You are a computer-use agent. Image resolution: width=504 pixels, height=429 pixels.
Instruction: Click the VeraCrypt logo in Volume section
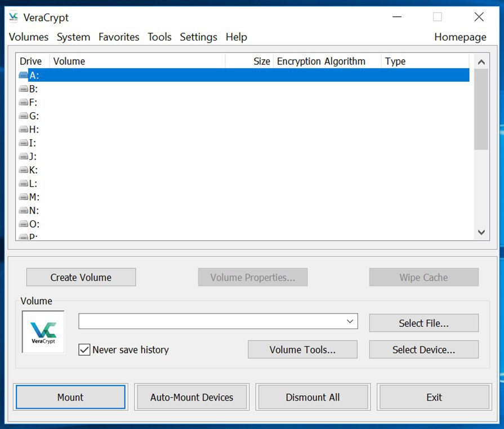click(43, 332)
